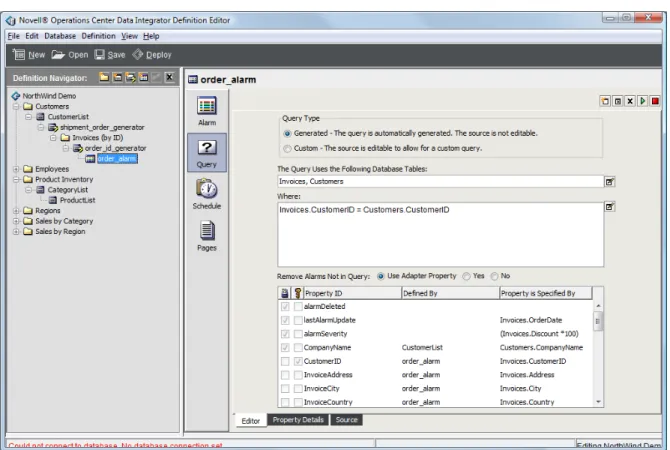The image size is (670, 450).
Task: Click the new-item icon with yellow star above Query Type
Action: coord(605,101)
